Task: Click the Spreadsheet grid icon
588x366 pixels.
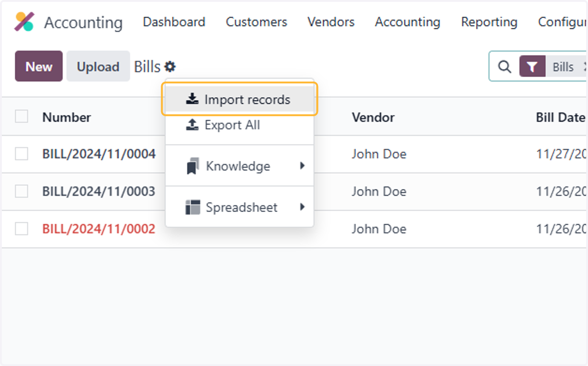Action: coord(193,207)
